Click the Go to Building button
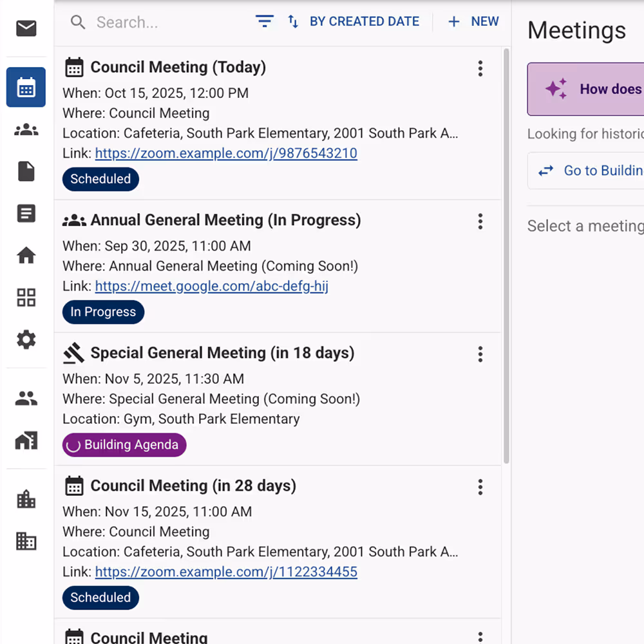The image size is (644, 644). coord(585,171)
